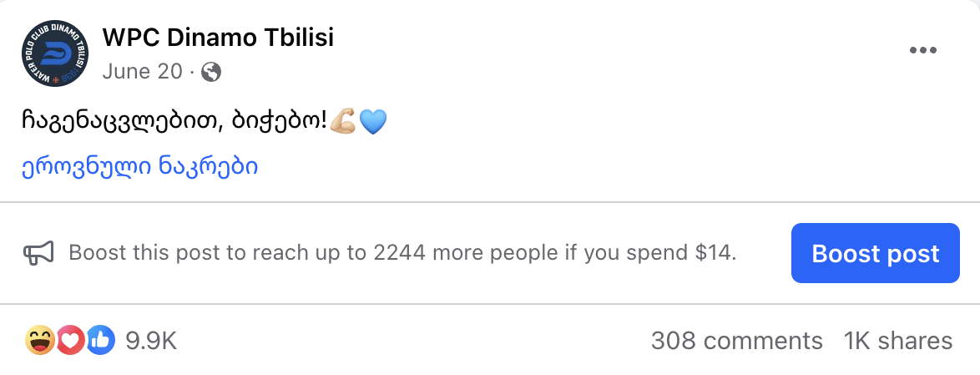Click the red heart Love reaction icon
The height and width of the screenshot is (375, 980).
pos(70,341)
